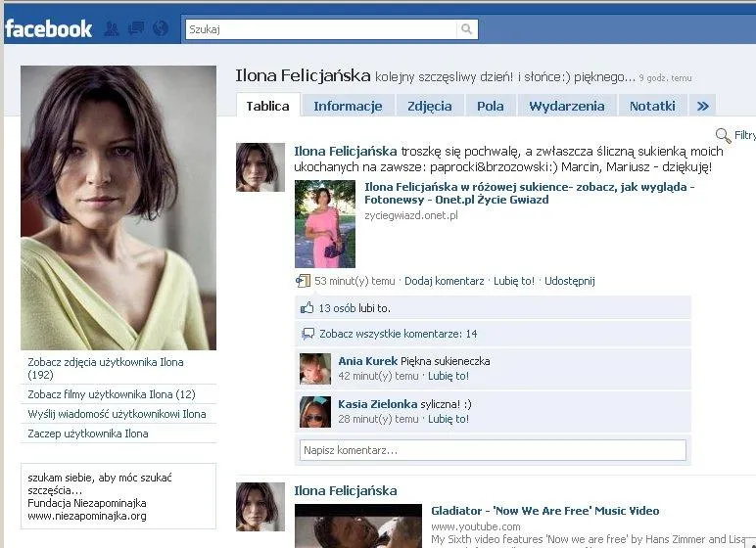This screenshot has width=756, height=548.
Task: Click the facebook logo
Action: pos(48,28)
